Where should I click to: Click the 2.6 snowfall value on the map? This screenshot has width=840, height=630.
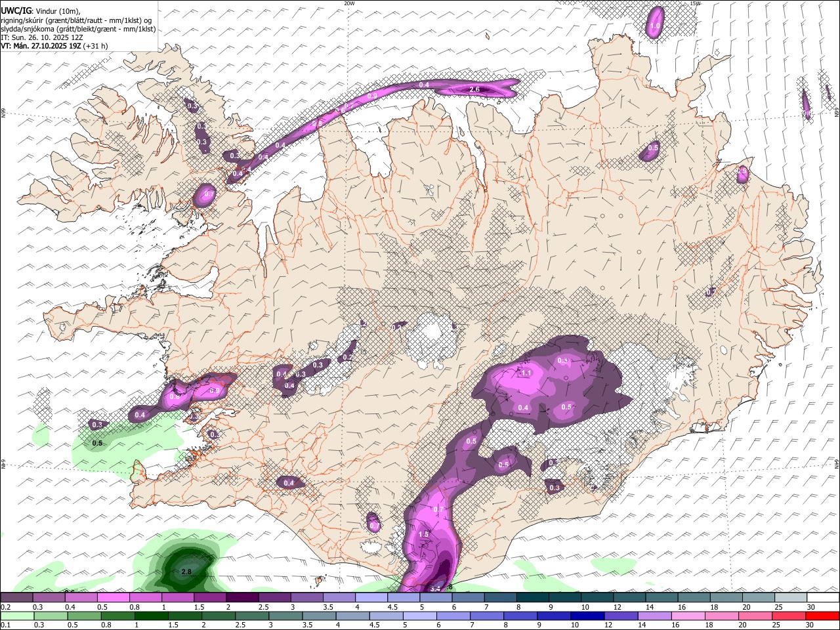coord(475,89)
